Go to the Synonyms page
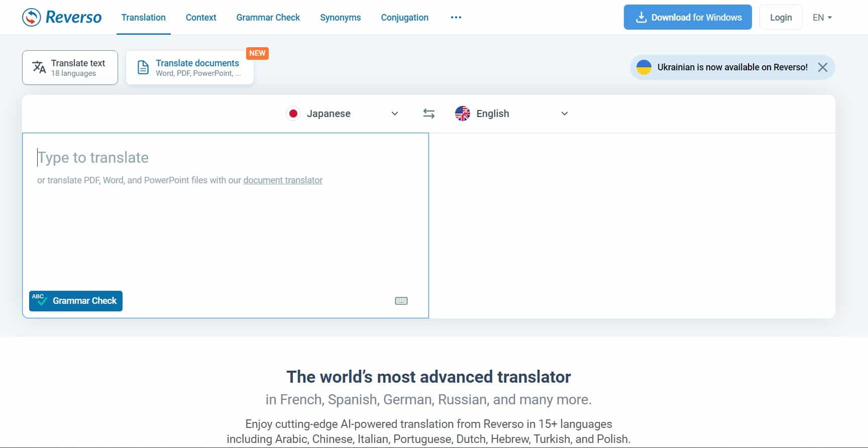 tap(340, 18)
